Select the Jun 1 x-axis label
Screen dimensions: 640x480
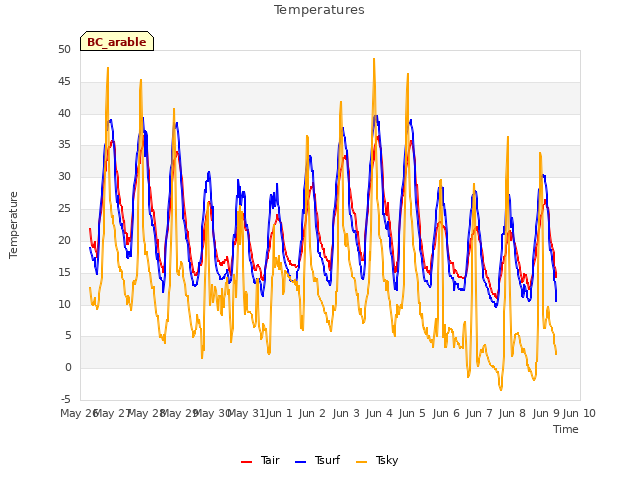click(279, 413)
